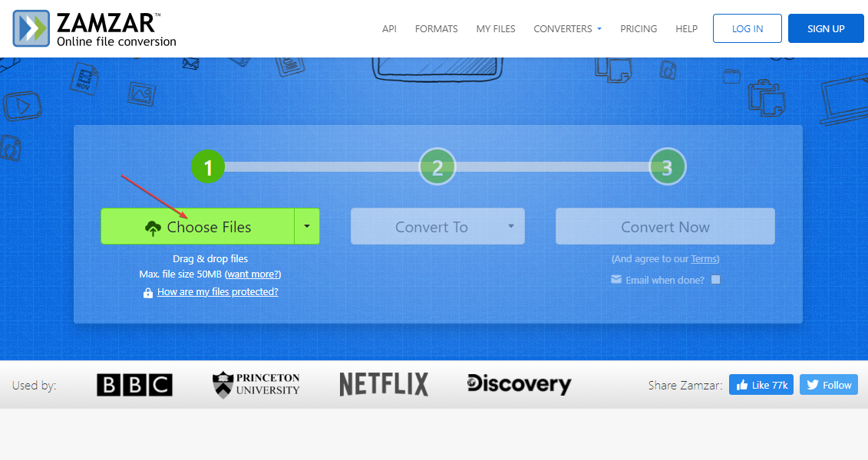Open the 'want more?' file size link
The width and height of the screenshot is (868, 460).
(253, 274)
